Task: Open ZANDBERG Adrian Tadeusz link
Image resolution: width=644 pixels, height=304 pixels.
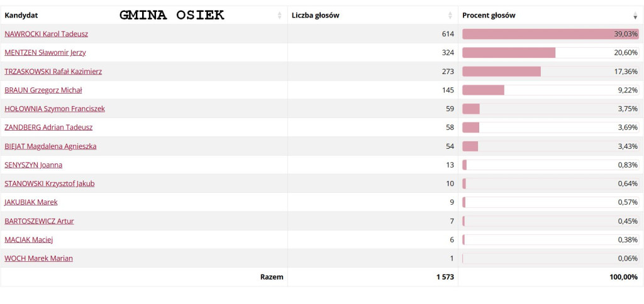Action: pos(48,127)
